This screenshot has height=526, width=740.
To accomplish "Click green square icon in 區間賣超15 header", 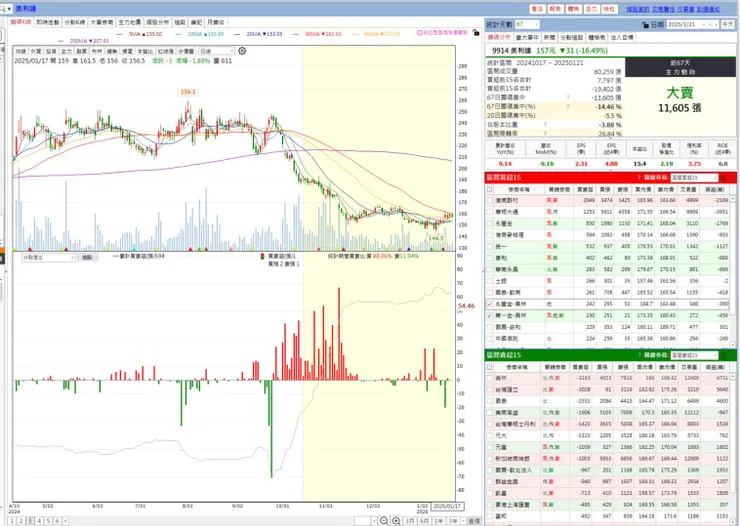I will pos(724,355).
